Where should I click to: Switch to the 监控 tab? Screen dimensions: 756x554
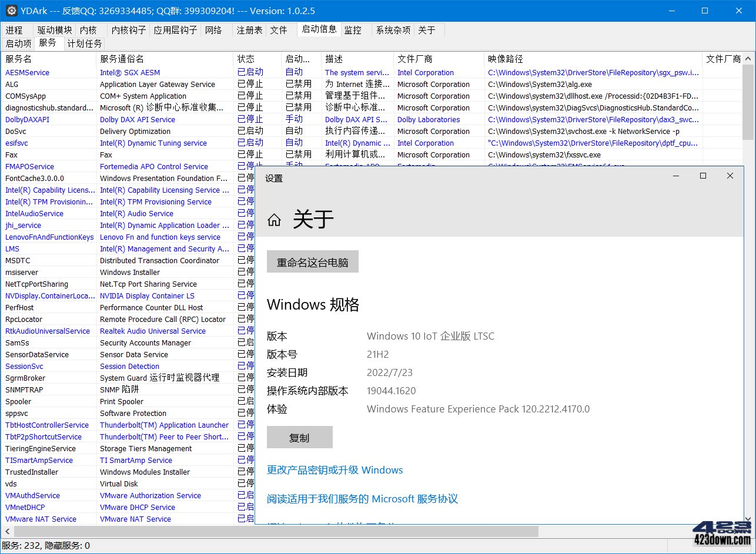click(x=354, y=29)
